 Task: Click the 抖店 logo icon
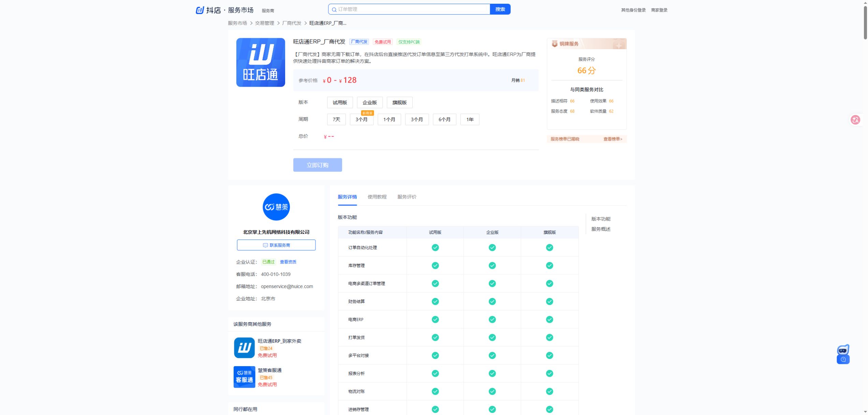[x=200, y=10]
